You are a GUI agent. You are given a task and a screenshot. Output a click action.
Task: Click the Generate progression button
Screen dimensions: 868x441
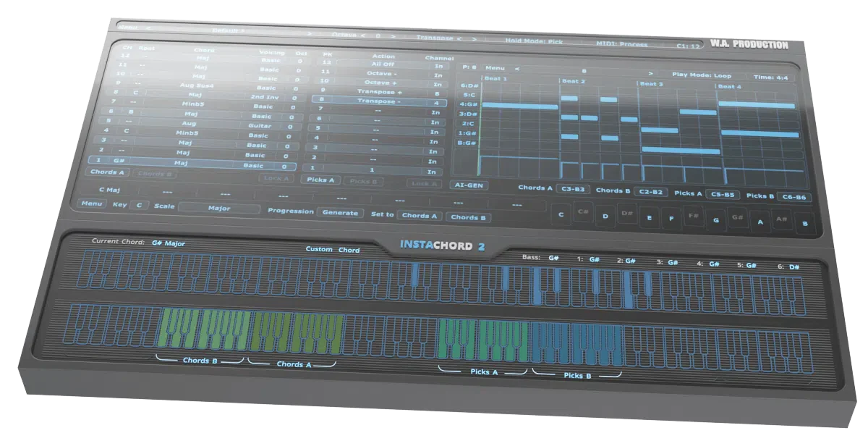coord(340,213)
